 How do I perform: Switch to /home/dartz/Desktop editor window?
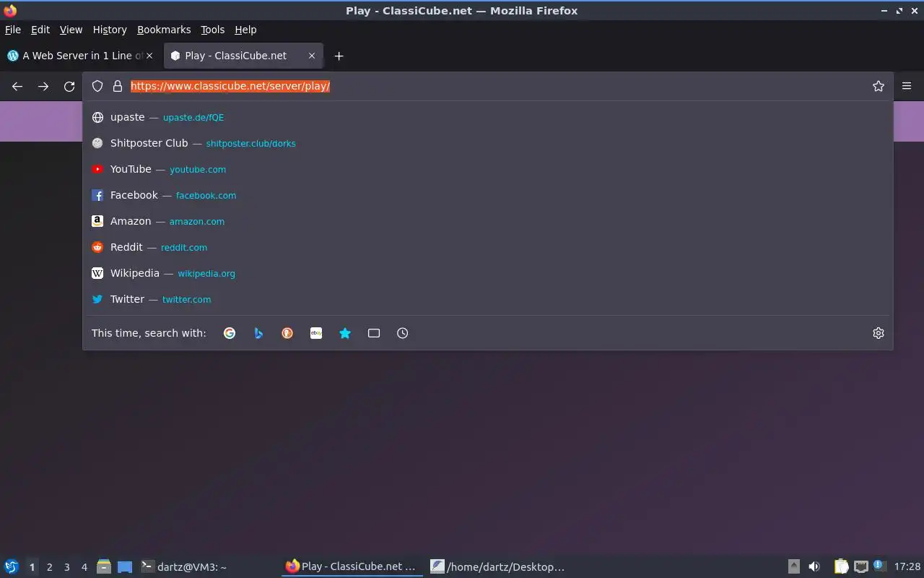tap(497, 566)
